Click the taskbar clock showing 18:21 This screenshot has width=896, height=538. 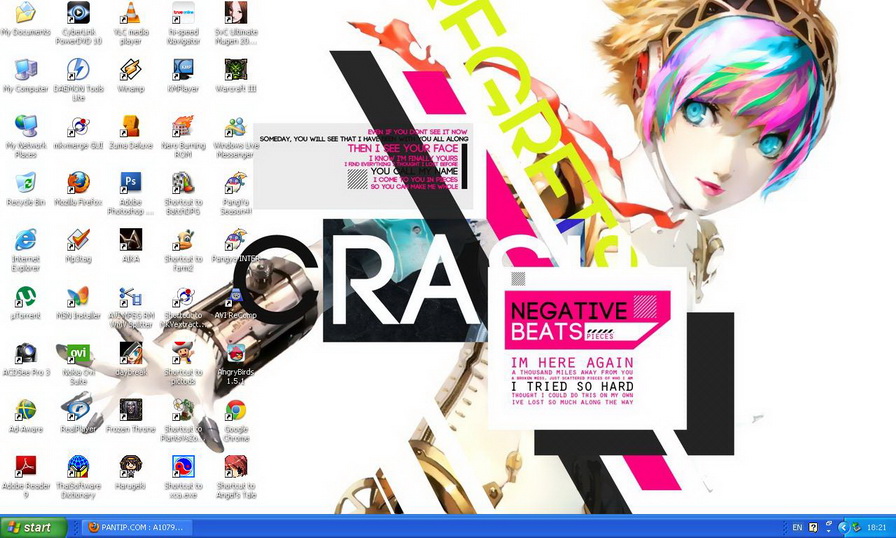pyautogui.click(x=877, y=527)
